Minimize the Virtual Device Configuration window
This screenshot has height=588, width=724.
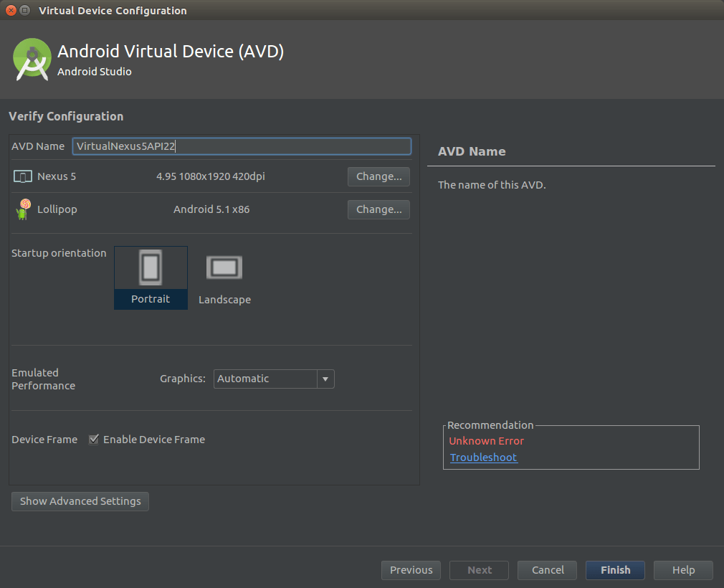(x=25, y=10)
